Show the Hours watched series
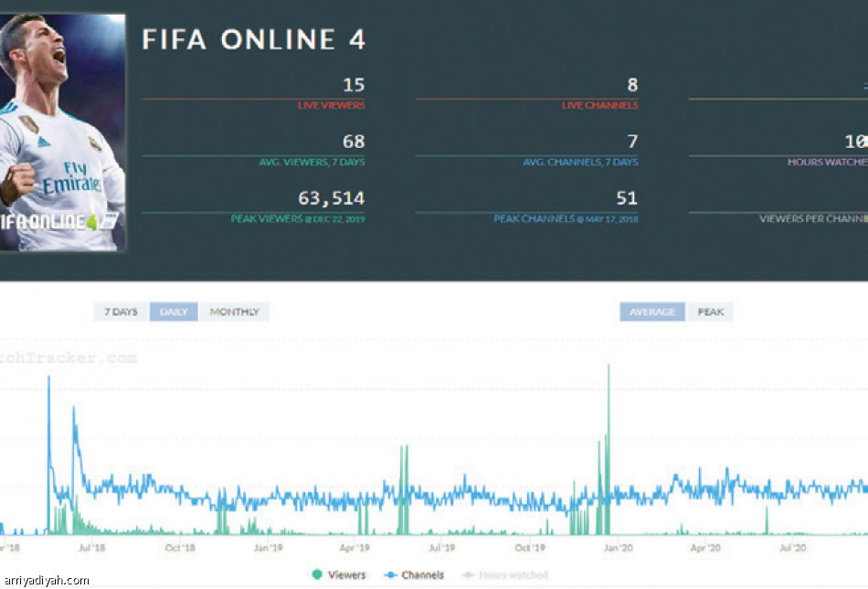This screenshot has width=868, height=589. tap(504, 575)
